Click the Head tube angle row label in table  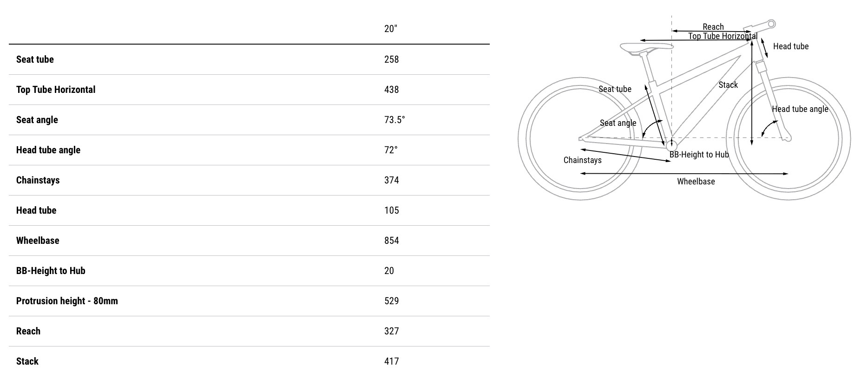pyautogui.click(x=48, y=150)
